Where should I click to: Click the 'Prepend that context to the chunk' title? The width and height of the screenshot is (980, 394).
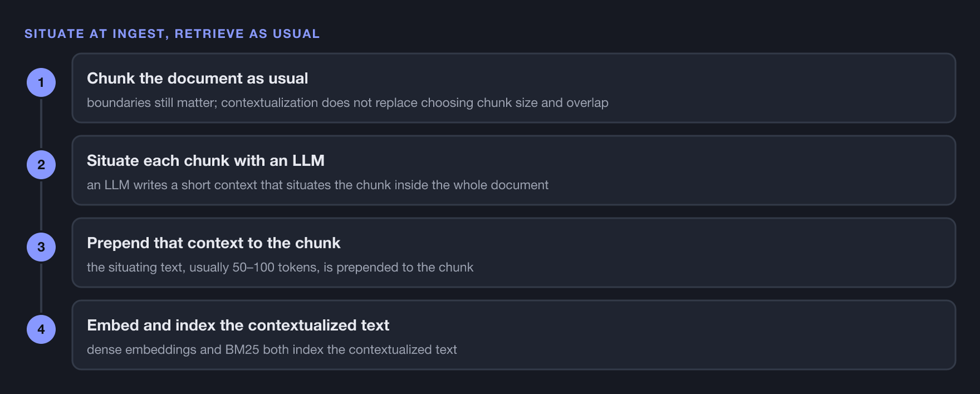(x=214, y=243)
